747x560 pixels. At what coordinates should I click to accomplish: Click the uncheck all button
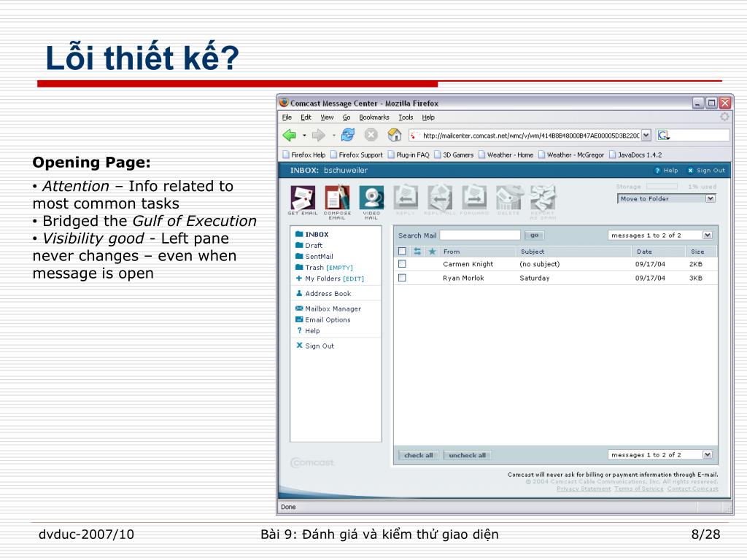coord(468,455)
